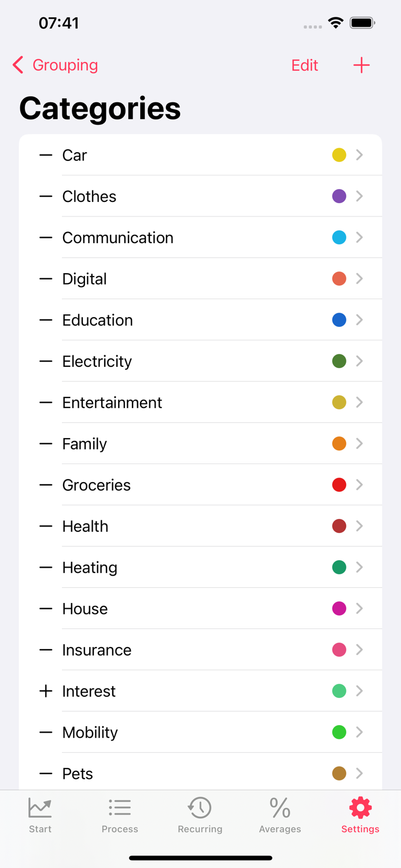Tap the yellow color dot beside Car
This screenshot has width=401, height=868.
click(x=339, y=155)
